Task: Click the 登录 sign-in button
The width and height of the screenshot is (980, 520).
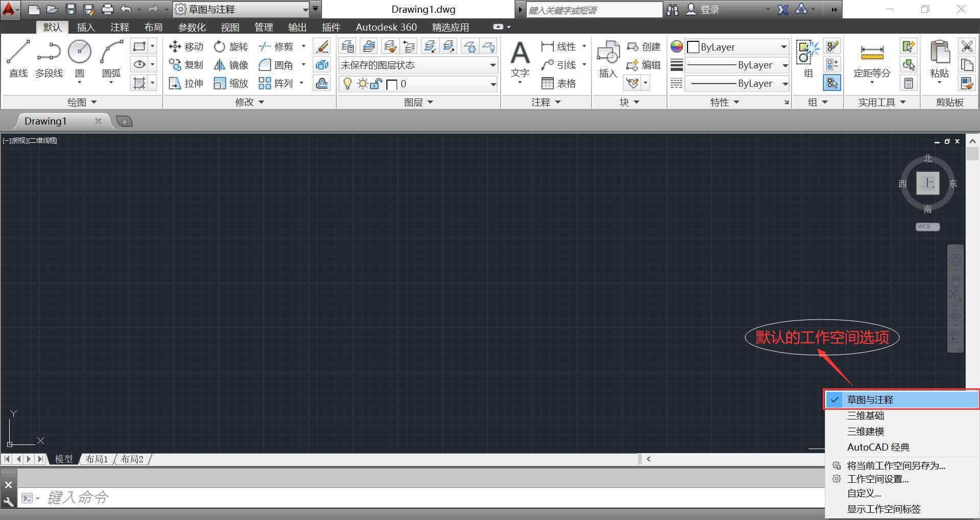Action: (703, 9)
